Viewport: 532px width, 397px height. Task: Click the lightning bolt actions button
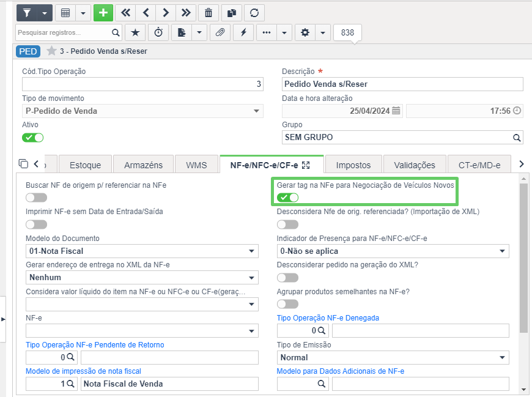[x=243, y=32]
